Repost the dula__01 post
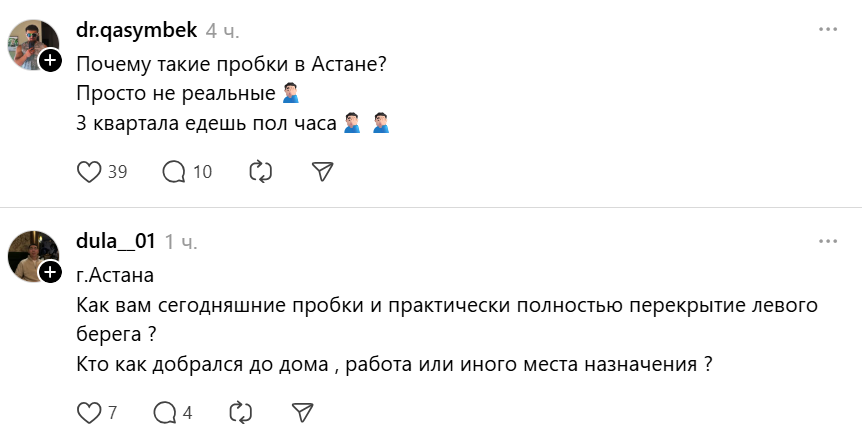The width and height of the screenshot is (862, 433). pos(240,412)
